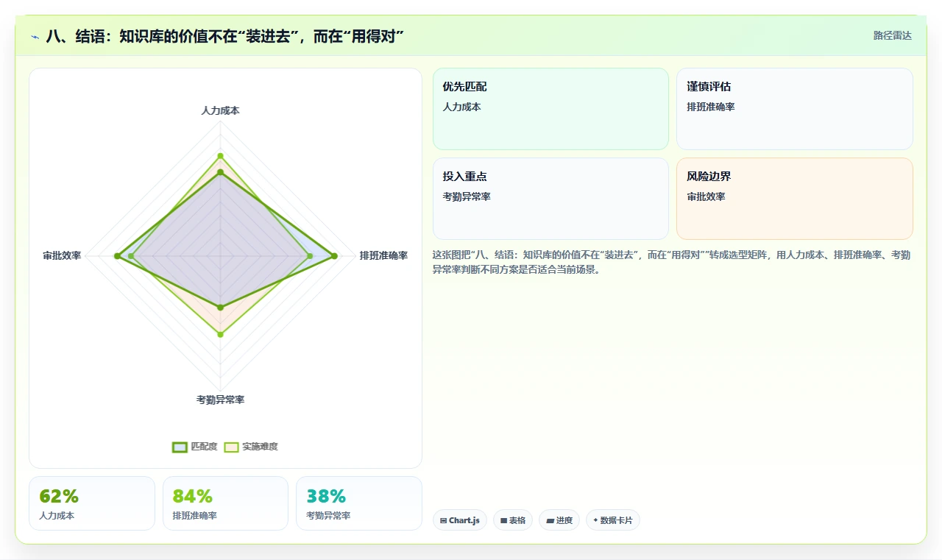Click 排班准确率 text in 谨慎评估 card
Viewport: 942px width, 560px height.
(x=711, y=107)
